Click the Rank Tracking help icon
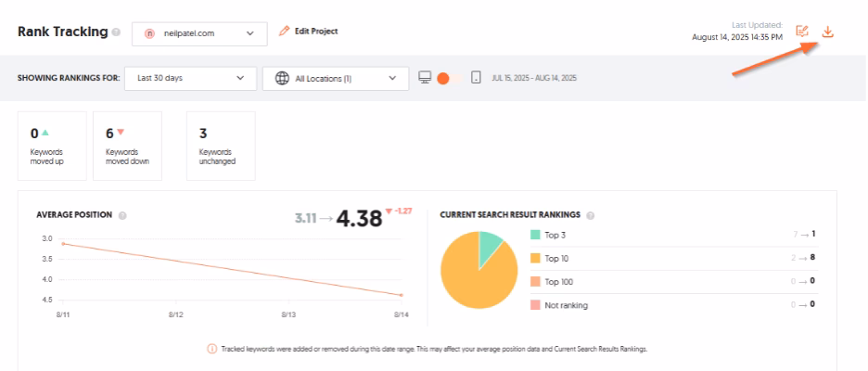This screenshot has height=371, width=868. (116, 32)
